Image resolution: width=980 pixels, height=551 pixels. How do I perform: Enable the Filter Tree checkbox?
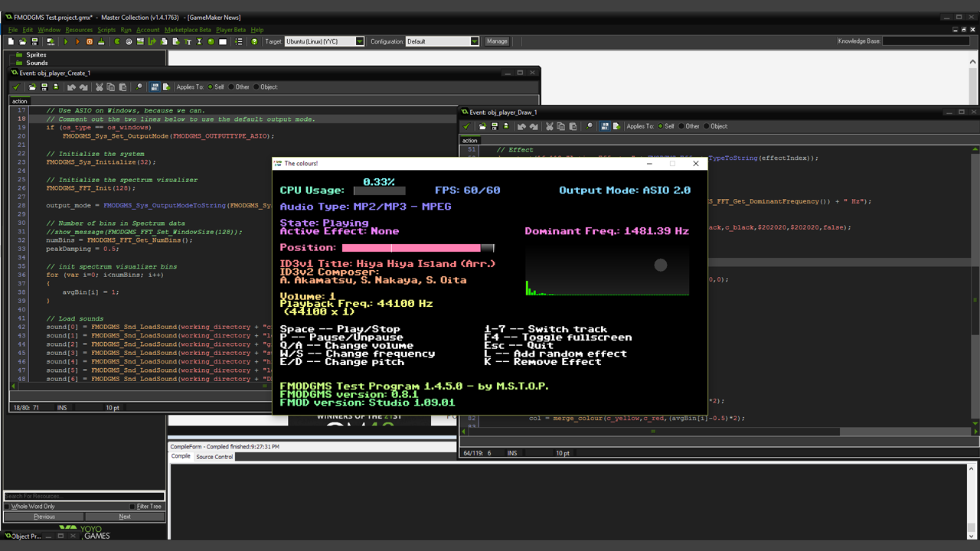point(132,507)
